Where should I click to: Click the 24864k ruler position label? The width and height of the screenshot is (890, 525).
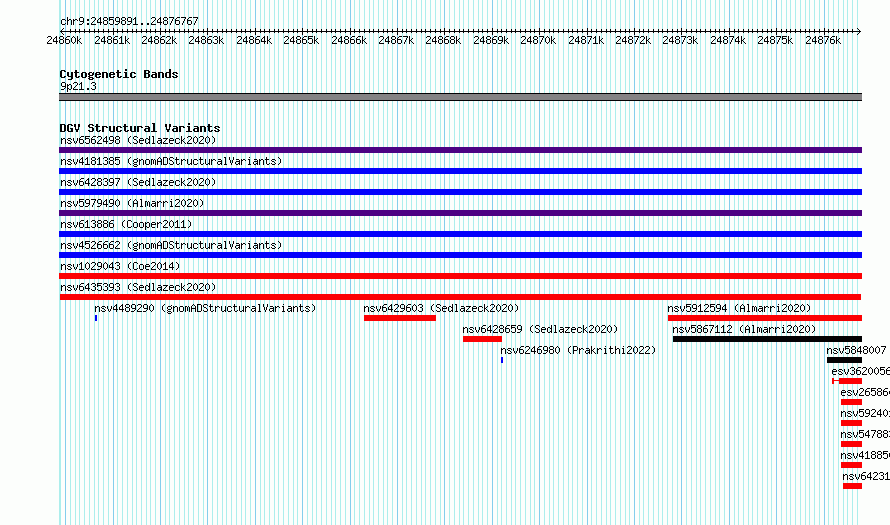254,40
